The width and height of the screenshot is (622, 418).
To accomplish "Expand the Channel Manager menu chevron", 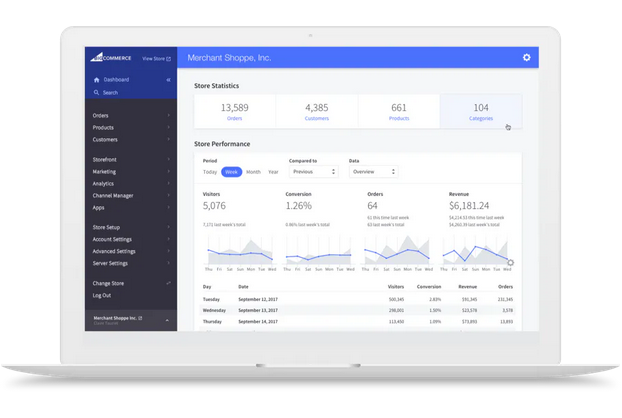I will (169, 195).
